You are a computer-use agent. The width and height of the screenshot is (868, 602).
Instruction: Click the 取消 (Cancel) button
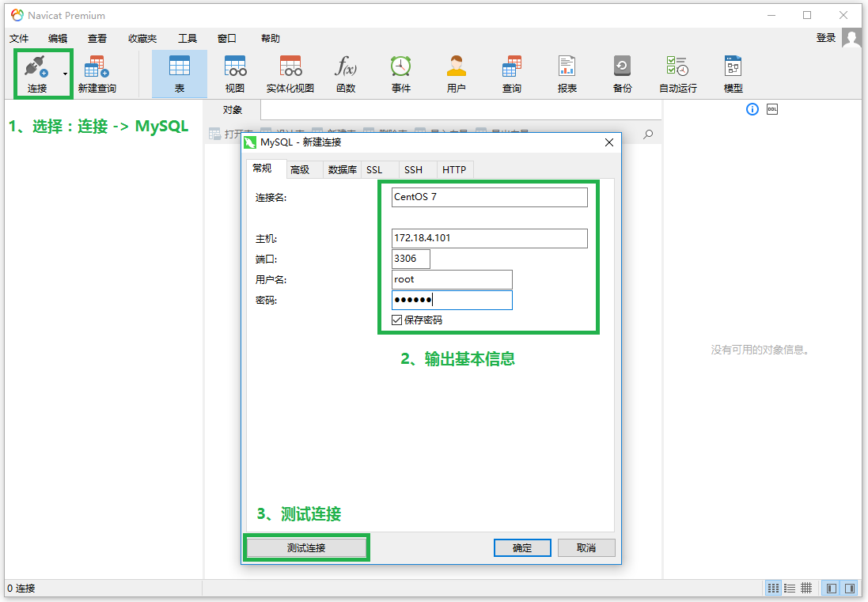tap(586, 547)
